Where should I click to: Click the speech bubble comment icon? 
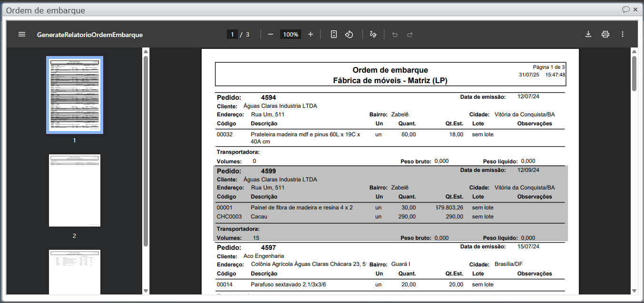(626, 9)
